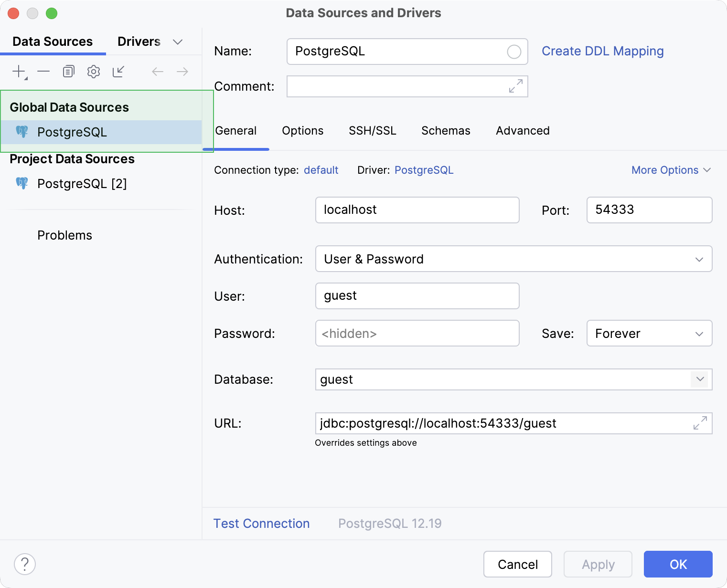Screen dimensions: 727x588
Task: Click the Create DDL Mapping link
Action: point(602,51)
